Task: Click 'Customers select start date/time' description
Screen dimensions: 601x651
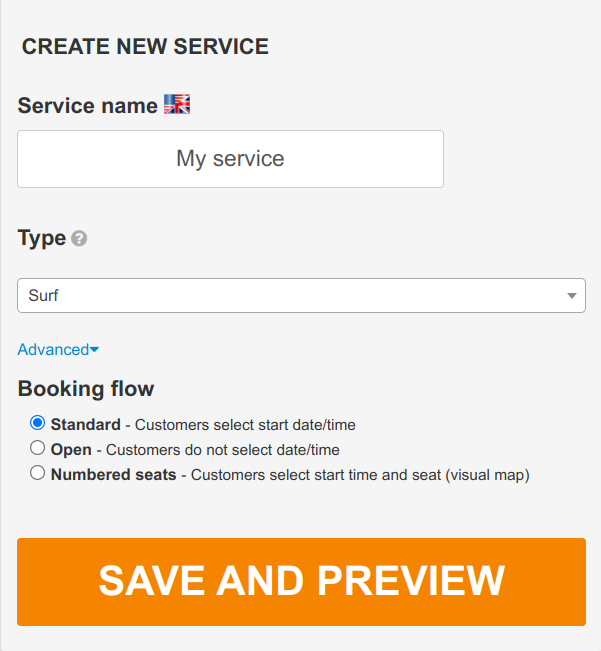Action: 245,425
